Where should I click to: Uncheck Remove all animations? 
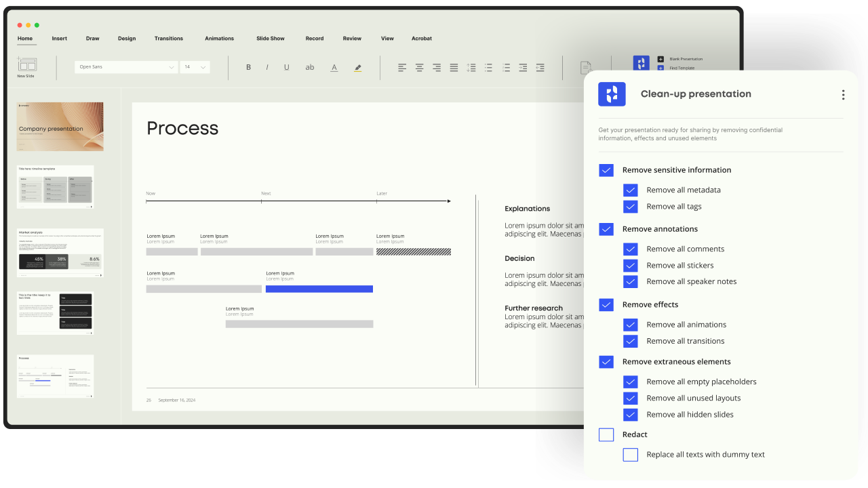tap(631, 325)
